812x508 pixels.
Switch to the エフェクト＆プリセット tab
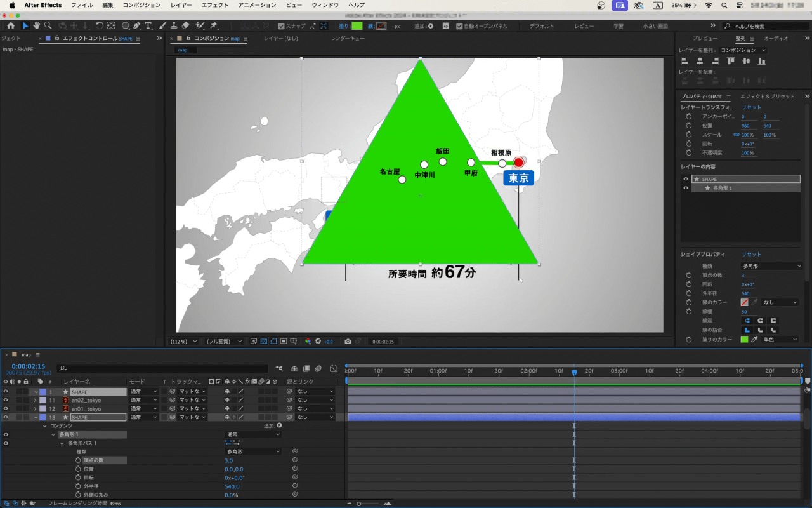pos(767,97)
